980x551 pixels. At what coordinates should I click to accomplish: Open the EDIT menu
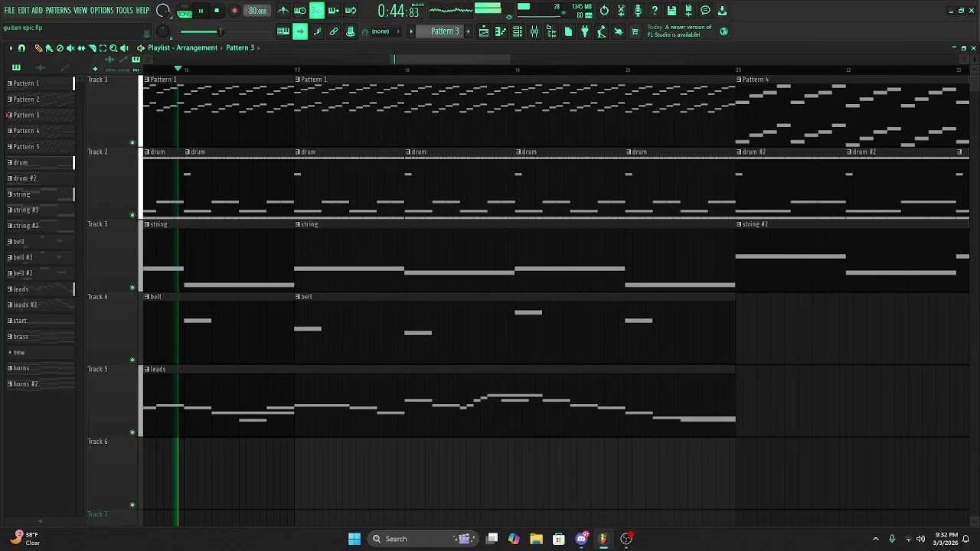coord(24,11)
